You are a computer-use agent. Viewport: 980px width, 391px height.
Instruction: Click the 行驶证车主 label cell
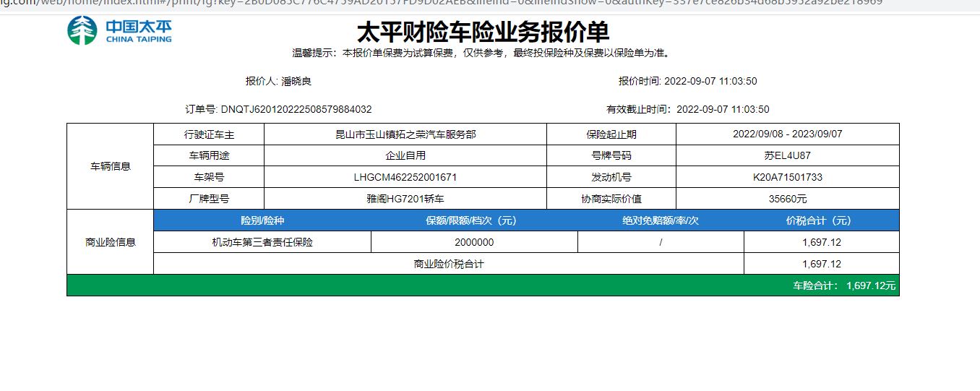pyautogui.click(x=209, y=134)
